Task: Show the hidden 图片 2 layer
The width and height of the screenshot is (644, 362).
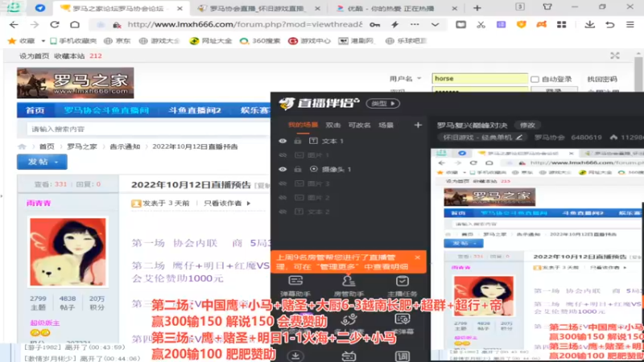Action: coord(283,197)
